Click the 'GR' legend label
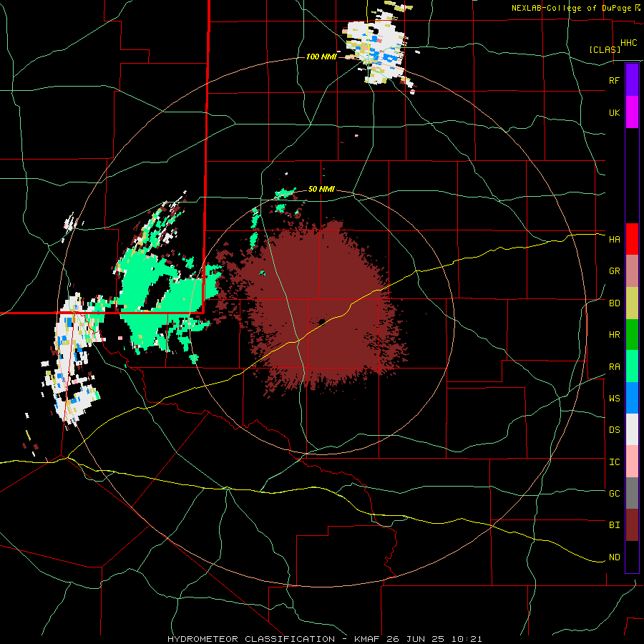644x644 pixels. tap(614, 271)
